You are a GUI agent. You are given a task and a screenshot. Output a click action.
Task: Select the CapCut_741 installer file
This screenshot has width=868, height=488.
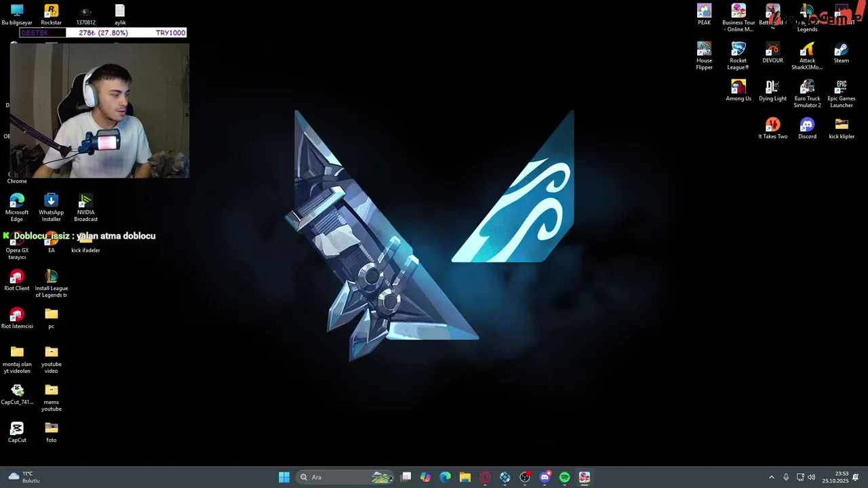click(x=17, y=394)
